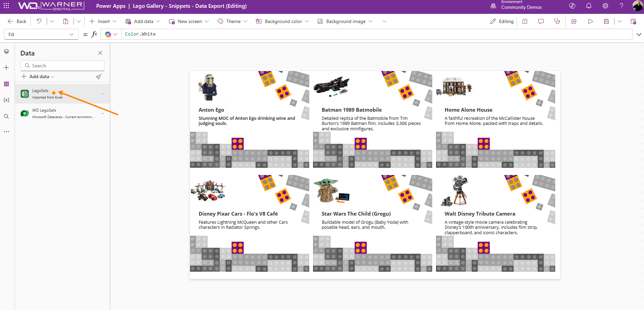Click the Undo arrow icon
The image size is (644, 310).
tap(39, 21)
